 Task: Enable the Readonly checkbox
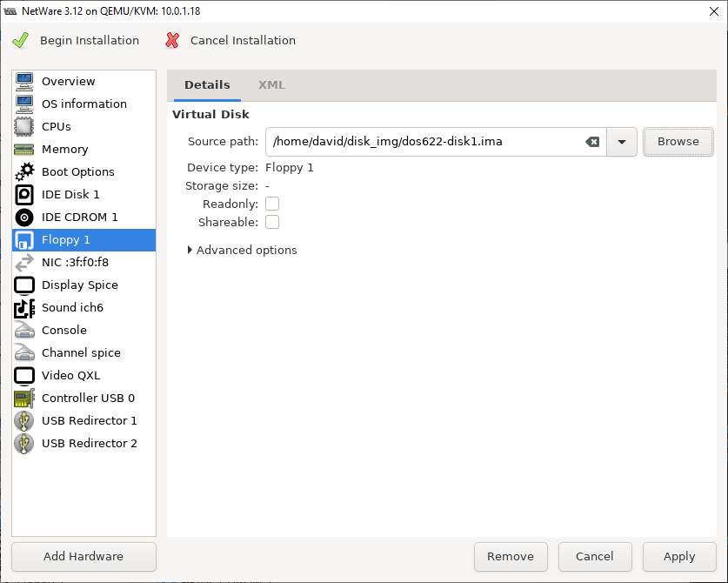272,204
